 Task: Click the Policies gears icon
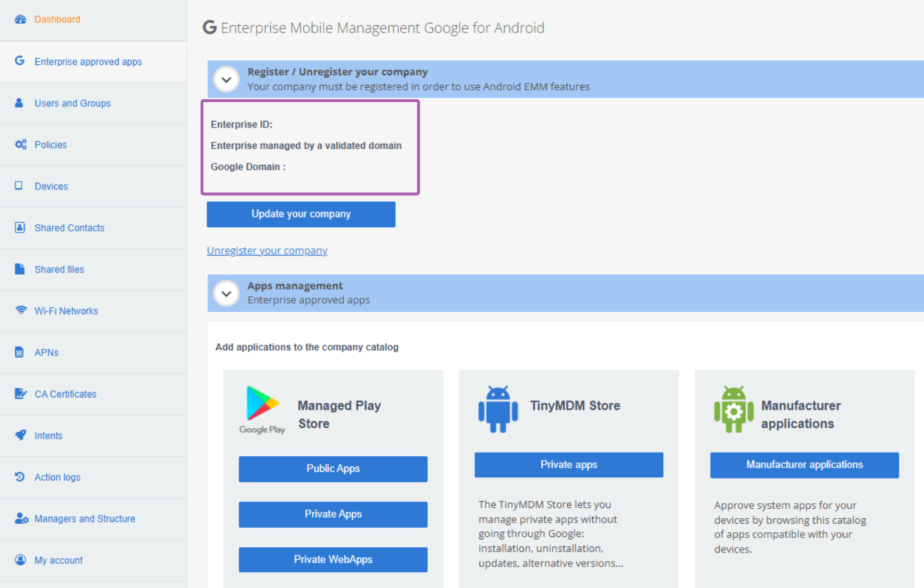click(x=20, y=144)
